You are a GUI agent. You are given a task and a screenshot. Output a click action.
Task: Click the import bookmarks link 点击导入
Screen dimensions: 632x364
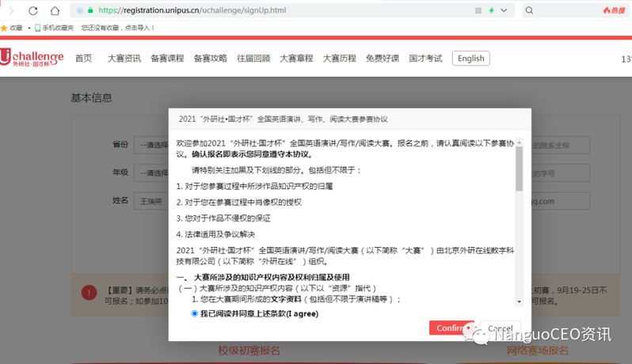tap(140, 28)
